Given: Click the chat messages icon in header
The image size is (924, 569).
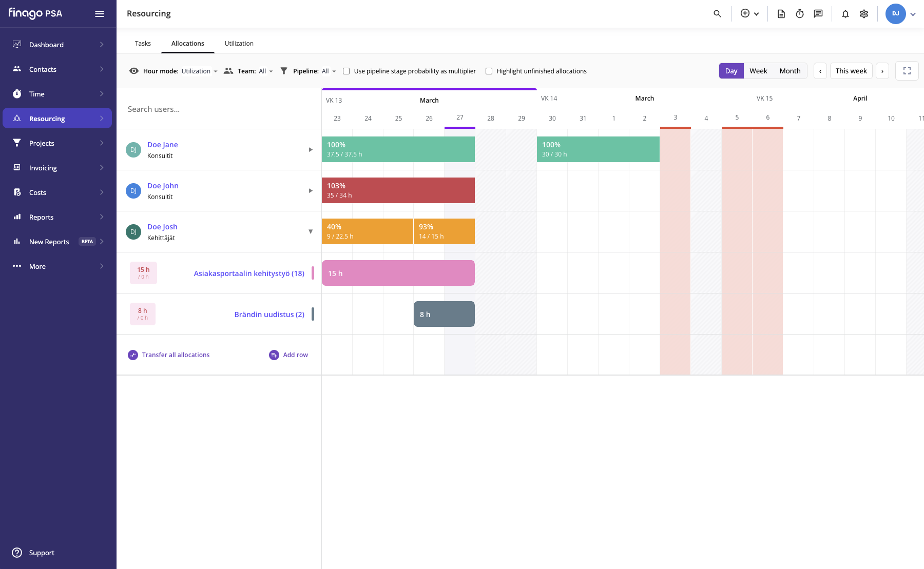Looking at the screenshot, I should [818, 14].
